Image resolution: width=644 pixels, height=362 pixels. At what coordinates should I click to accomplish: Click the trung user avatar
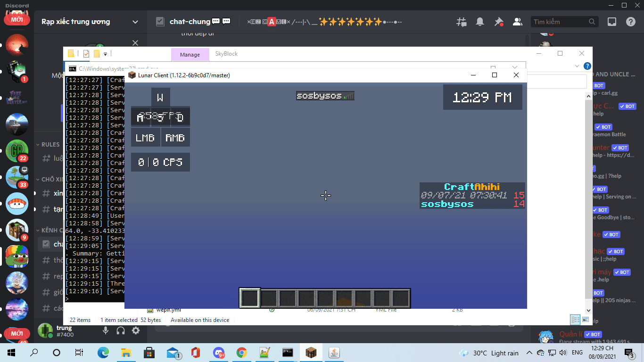[x=45, y=331]
